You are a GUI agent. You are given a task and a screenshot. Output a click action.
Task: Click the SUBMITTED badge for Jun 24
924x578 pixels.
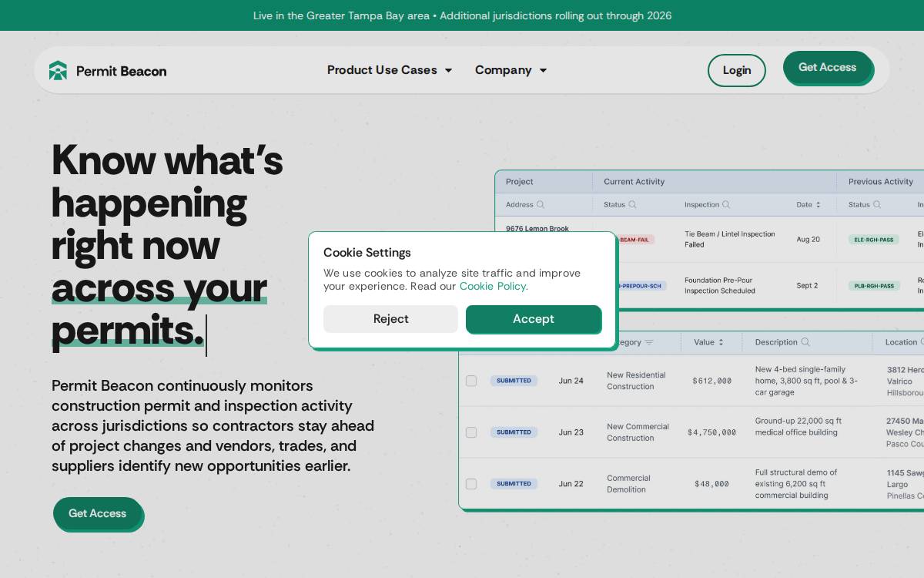click(x=514, y=381)
